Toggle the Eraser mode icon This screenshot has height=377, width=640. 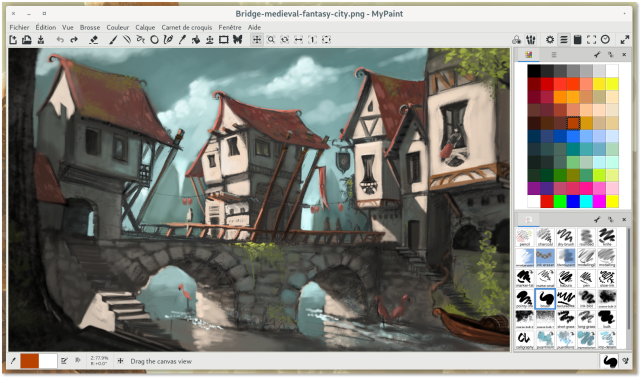[93, 40]
